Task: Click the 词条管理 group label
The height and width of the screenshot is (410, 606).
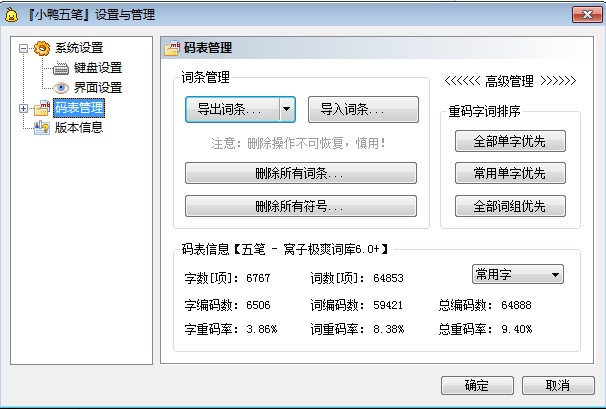Action: (206, 77)
